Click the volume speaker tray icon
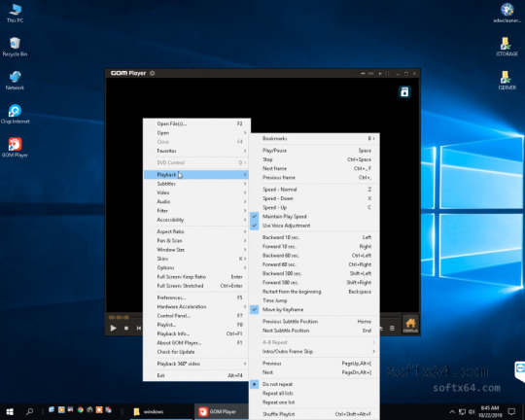 click(472, 411)
